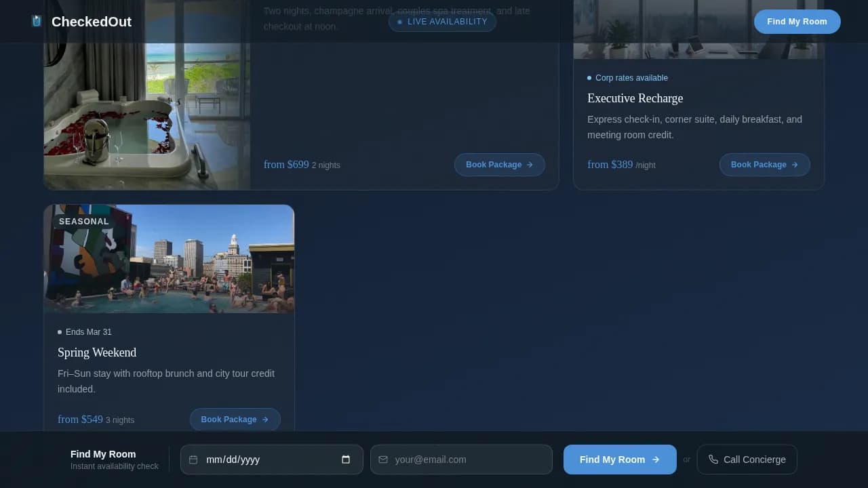
Task: Click the from $389 price
Action: click(610, 165)
